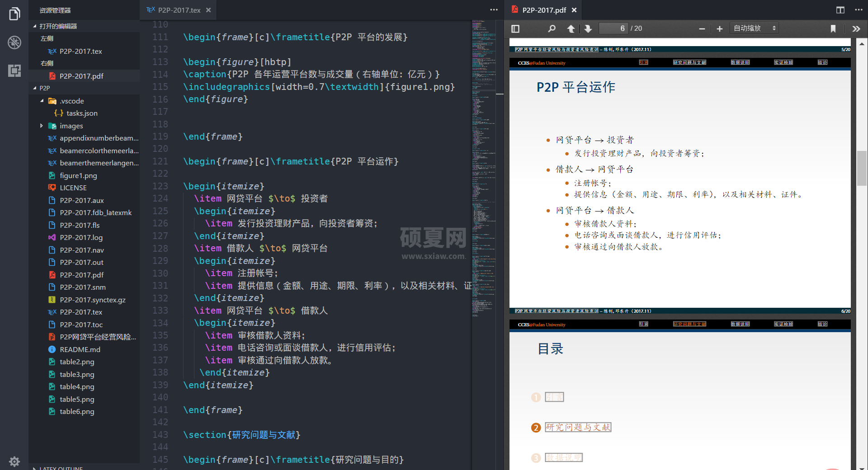The height and width of the screenshot is (470, 868).
Task: Click the code minimap overview
Action: pos(484,167)
